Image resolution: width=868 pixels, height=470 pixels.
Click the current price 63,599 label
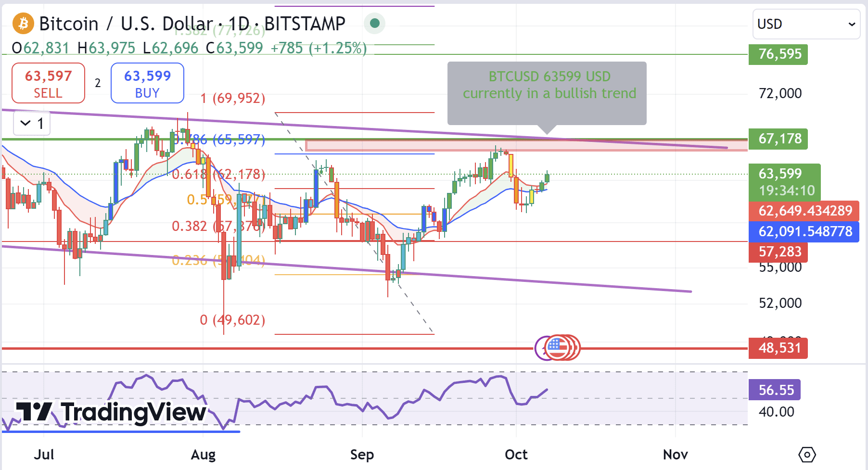tap(785, 182)
